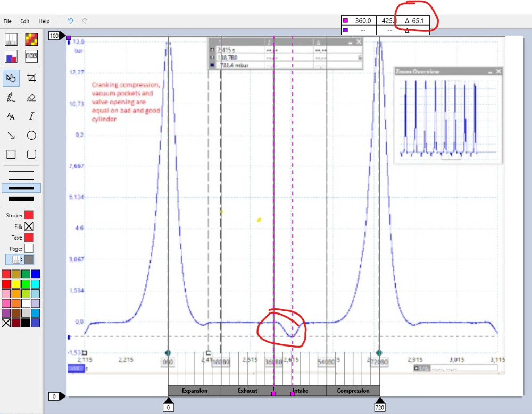The height and width of the screenshot is (414, 532).
Task: Choose the circle shape tool
Action: [x=31, y=136]
